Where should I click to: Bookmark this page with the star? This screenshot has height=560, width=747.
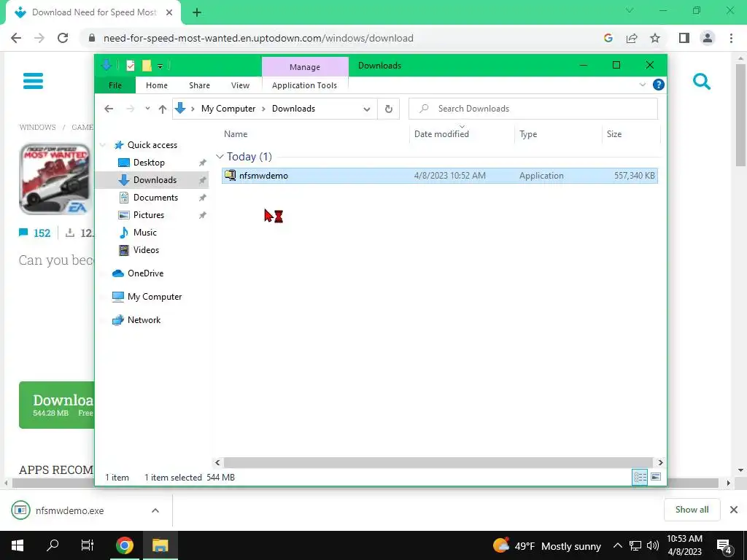point(655,38)
